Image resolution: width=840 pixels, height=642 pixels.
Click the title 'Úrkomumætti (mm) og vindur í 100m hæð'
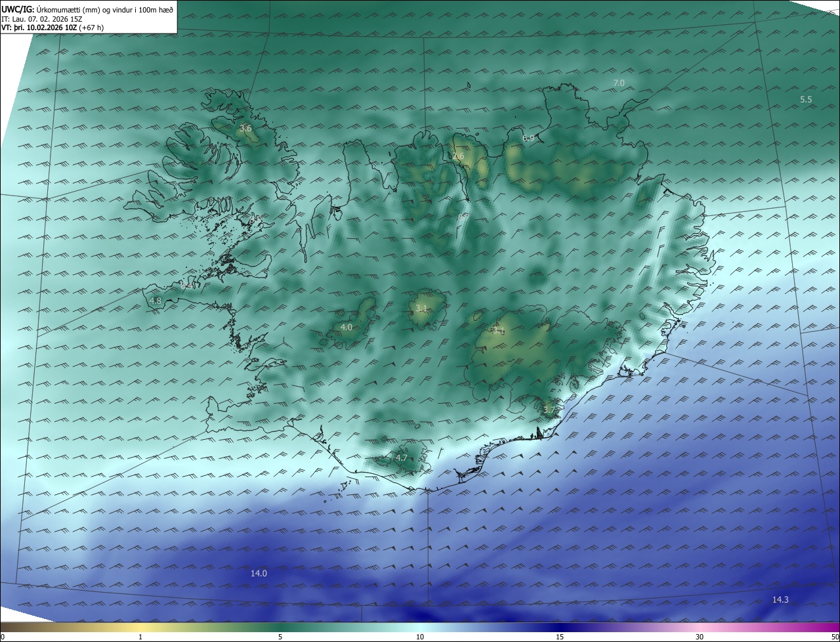pos(105,10)
